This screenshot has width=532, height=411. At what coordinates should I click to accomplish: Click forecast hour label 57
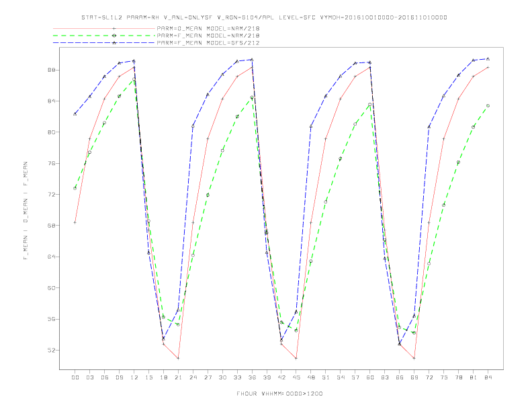pyautogui.click(x=355, y=377)
